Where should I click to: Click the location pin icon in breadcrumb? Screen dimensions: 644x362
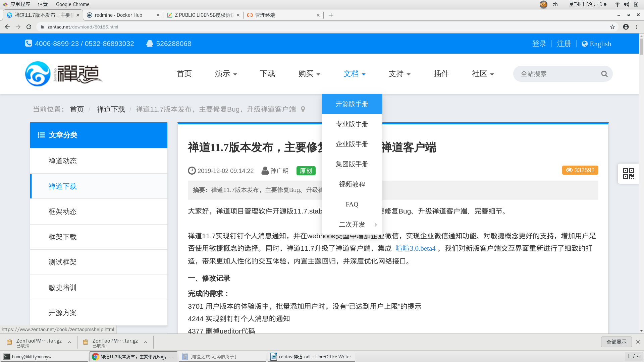303,109
